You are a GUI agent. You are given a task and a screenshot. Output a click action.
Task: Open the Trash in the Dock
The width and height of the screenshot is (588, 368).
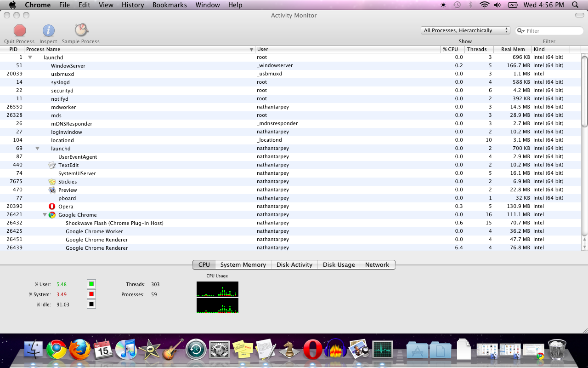(x=557, y=350)
